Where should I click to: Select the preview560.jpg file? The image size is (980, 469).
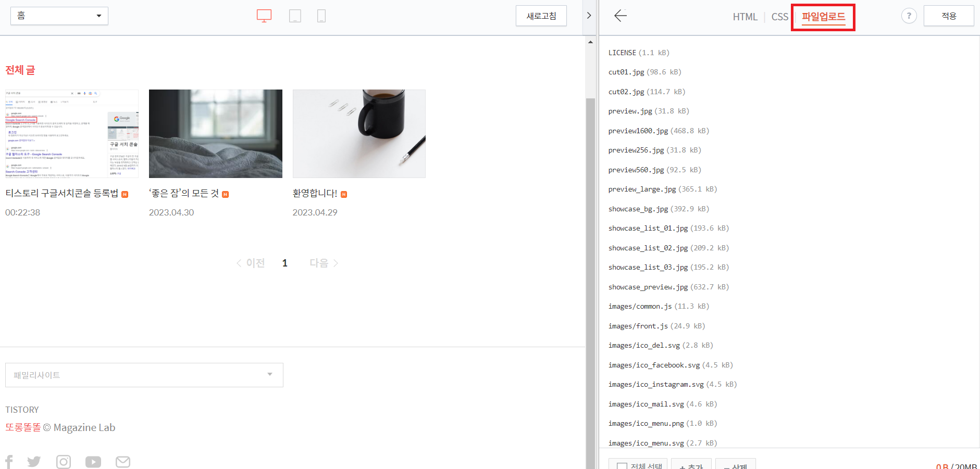(655, 170)
